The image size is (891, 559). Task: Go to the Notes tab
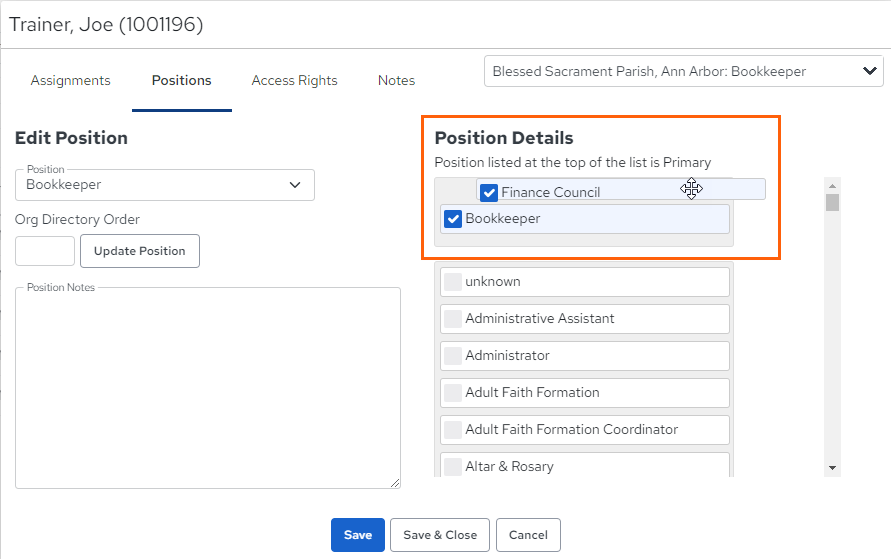[397, 81]
